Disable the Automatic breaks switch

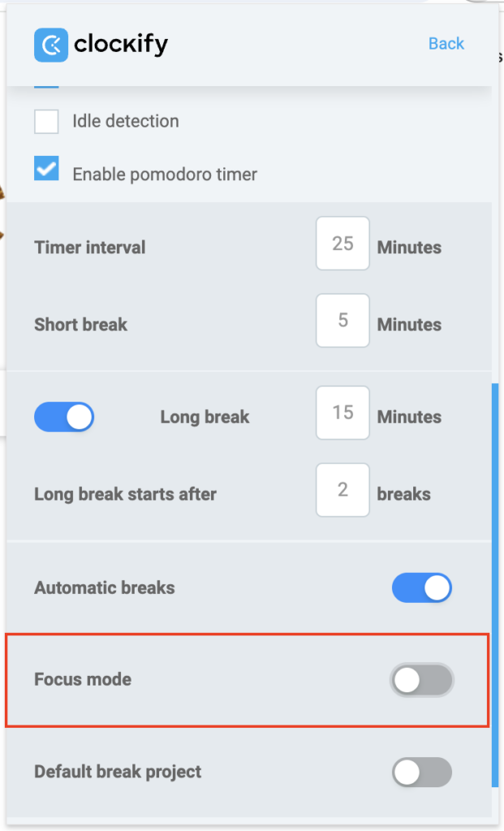click(421, 588)
